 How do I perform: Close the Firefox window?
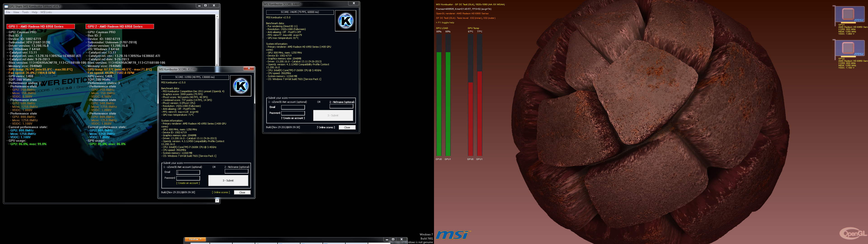click(x=402, y=239)
